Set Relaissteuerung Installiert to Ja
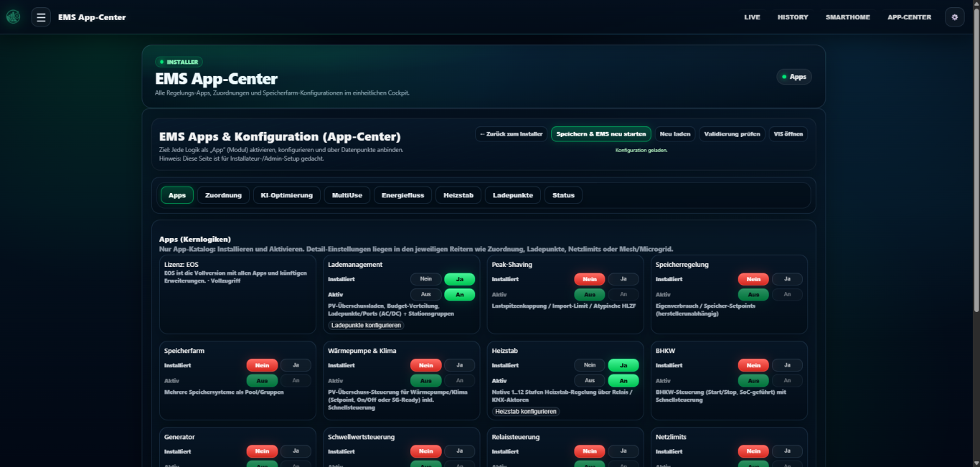The image size is (980, 467). [x=623, y=451]
